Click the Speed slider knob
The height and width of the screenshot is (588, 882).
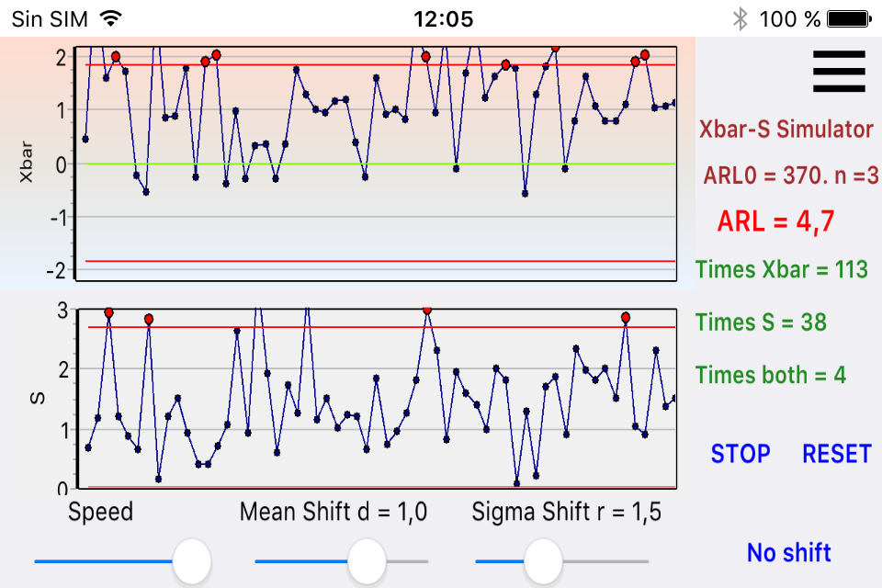click(191, 560)
